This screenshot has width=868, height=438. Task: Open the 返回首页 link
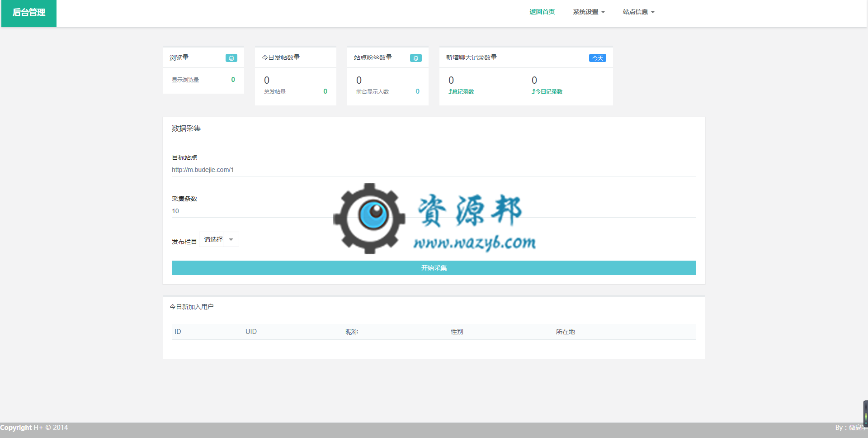pos(542,12)
